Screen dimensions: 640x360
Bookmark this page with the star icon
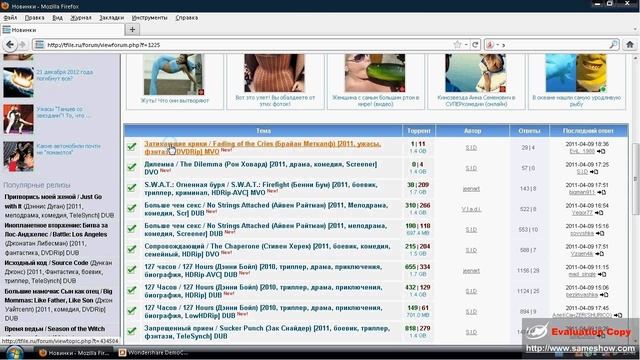[457, 44]
